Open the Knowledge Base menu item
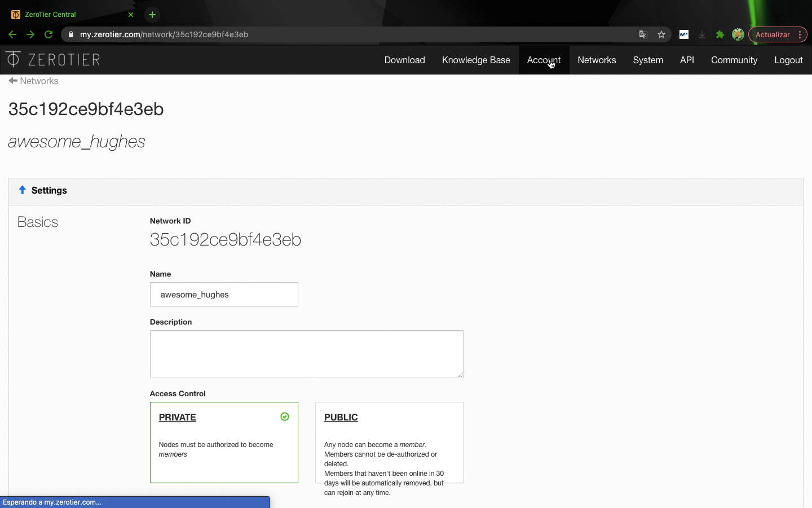Viewport: 812px width, 508px height. click(476, 60)
